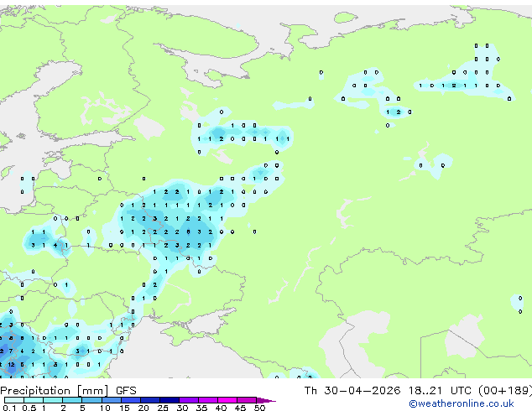Click the 'Precipitation [mm]' title text
Viewport: 532px width, 411px height.
[55, 391]
